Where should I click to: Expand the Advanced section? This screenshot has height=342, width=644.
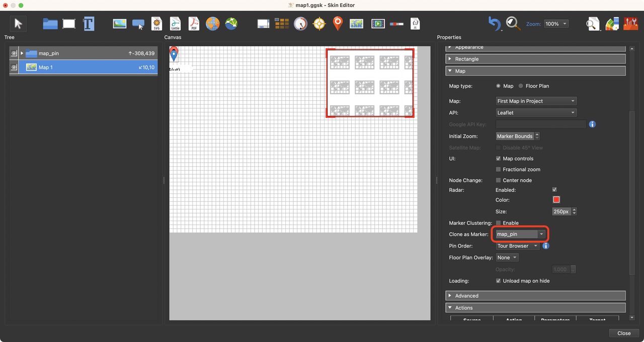click(450, 295)
